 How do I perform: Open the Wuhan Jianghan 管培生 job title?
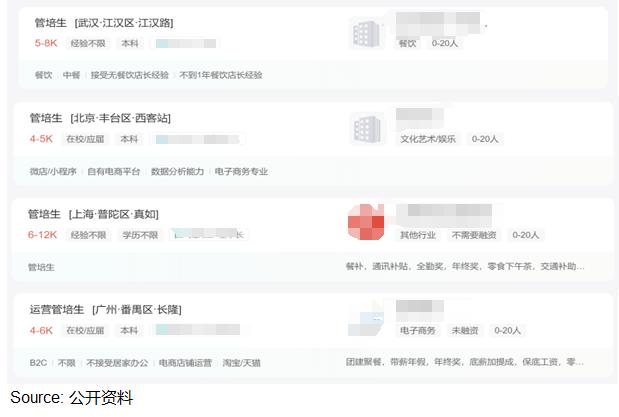[x=104, y=23]
